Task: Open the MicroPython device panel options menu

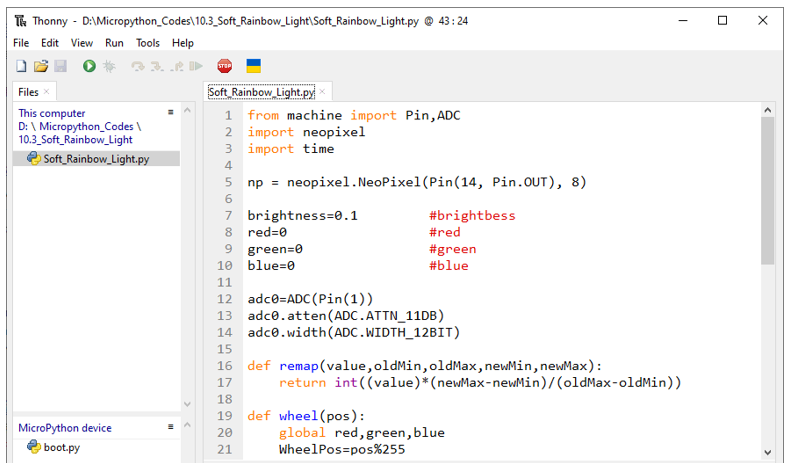Action: tap(171, 427)
